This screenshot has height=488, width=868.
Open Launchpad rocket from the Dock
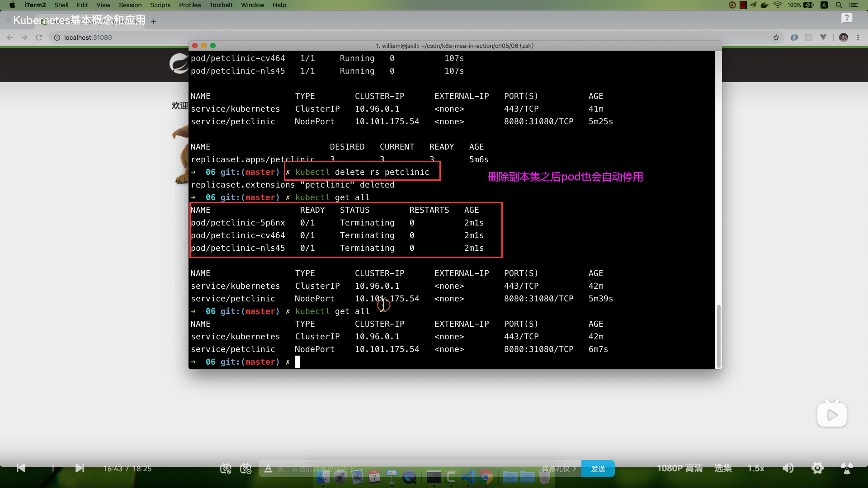[x=340, y=477]
